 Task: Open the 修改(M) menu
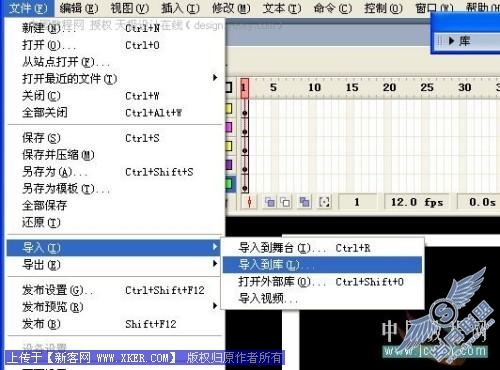[231, 8]
